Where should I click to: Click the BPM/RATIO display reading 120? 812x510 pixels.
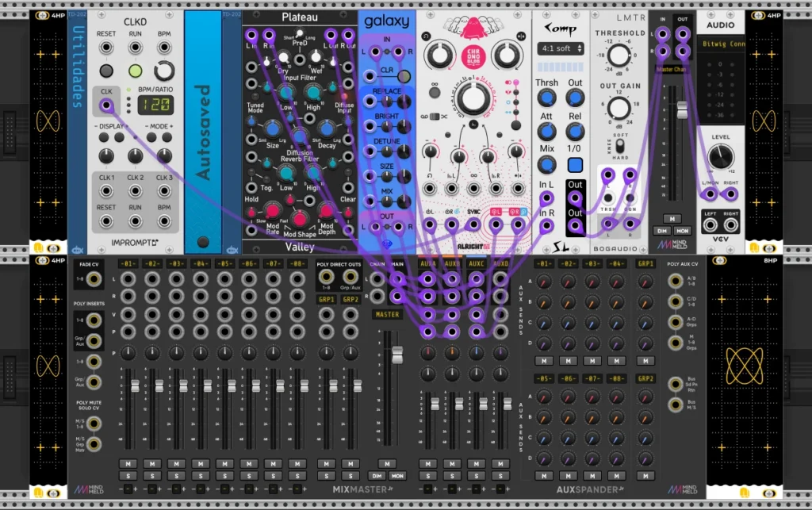[x=155, y=105]
